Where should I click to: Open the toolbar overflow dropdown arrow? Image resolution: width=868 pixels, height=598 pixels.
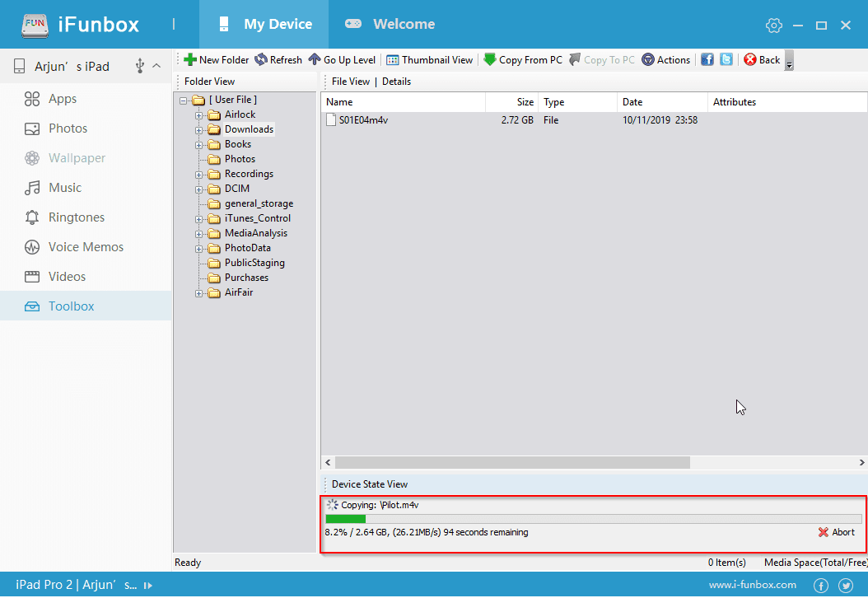[790, 60]
